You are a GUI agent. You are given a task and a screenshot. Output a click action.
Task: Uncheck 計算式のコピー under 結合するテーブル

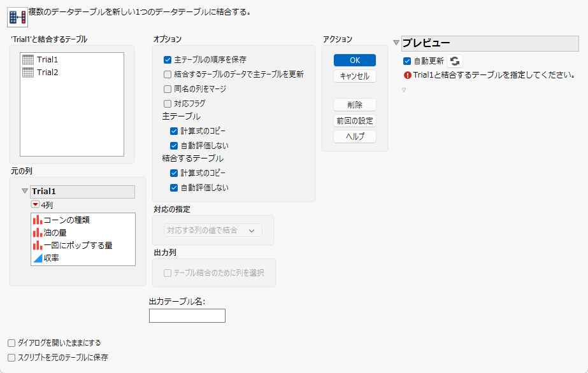click(x=174, y=173)
